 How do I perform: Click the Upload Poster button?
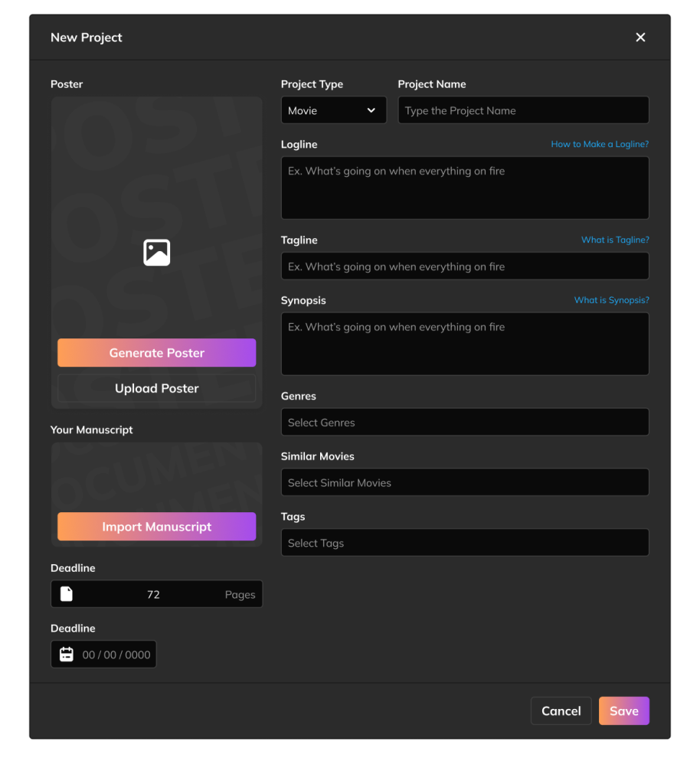156,388
